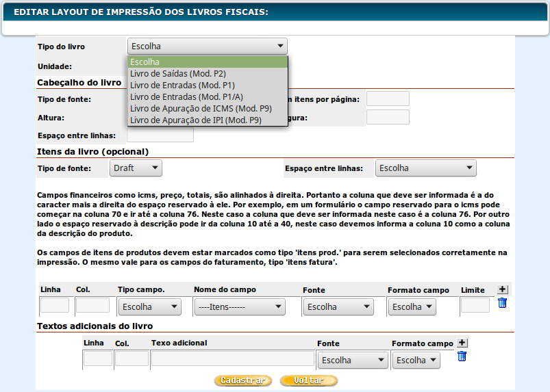This screenshot has width=550, height=392.
Task: Select Livro de Saídas (Mod. P2)
Action: [x=178, y=74]
